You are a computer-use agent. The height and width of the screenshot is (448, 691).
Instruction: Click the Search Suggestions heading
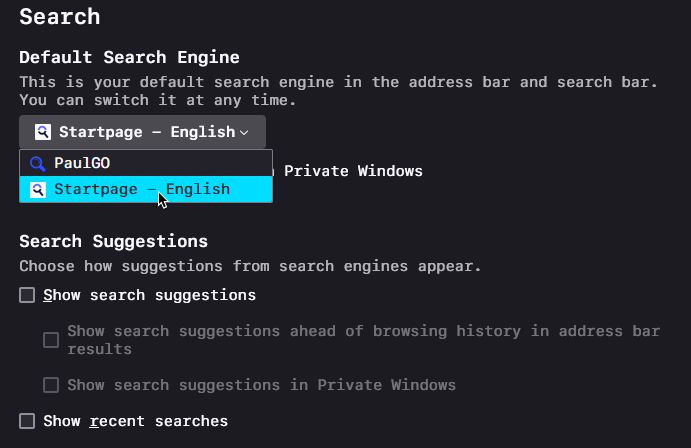click(x=114, y=242)
